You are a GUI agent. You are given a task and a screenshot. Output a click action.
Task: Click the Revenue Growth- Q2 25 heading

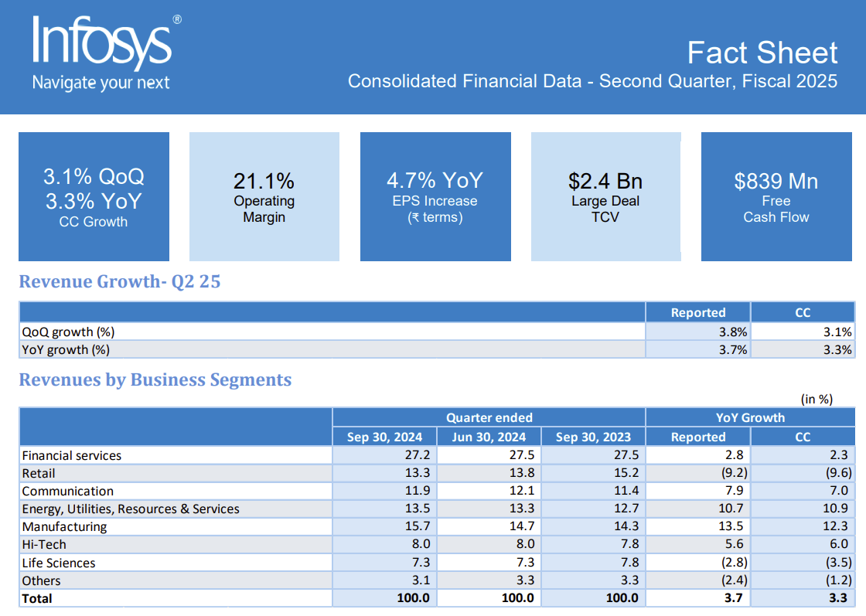click(120, 282)
